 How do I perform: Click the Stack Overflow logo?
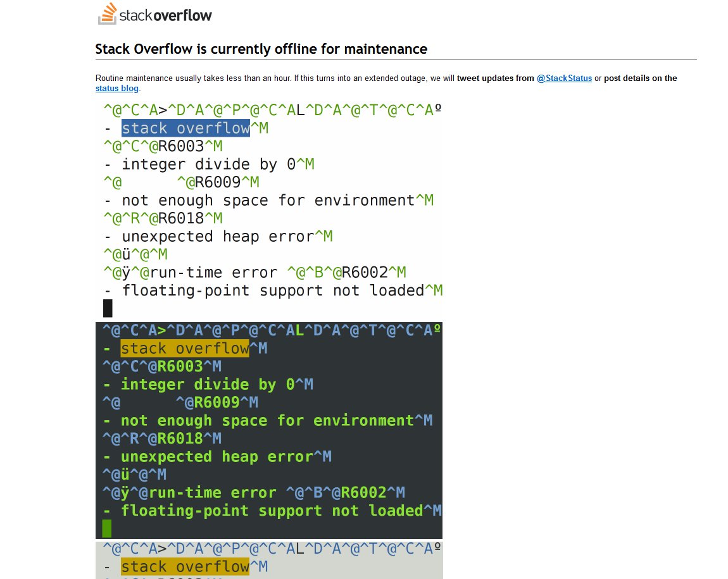click(154, 14)
